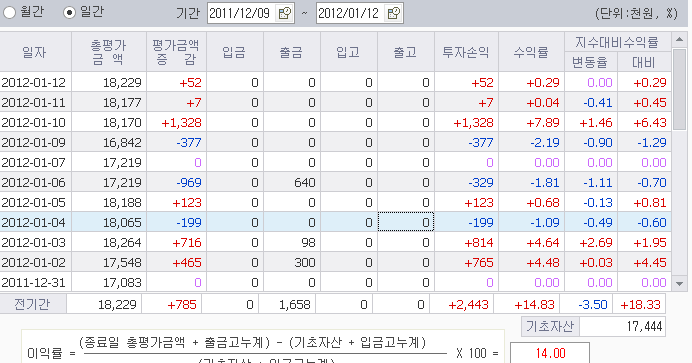Screen dimensions: 692x363
Task: Open the start date calendar picker icon
Action: [285, 13]
